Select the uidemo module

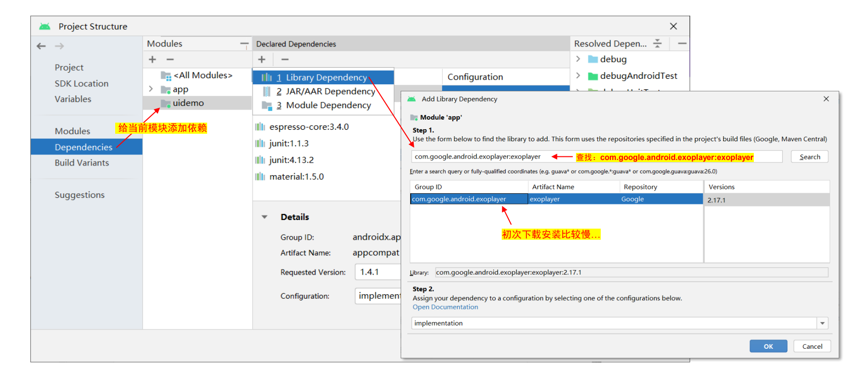198,103
